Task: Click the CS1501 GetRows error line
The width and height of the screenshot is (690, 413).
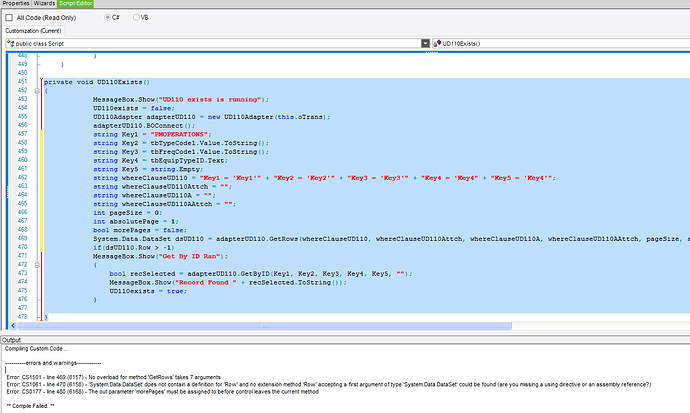Action: click(x=114, y=377)
